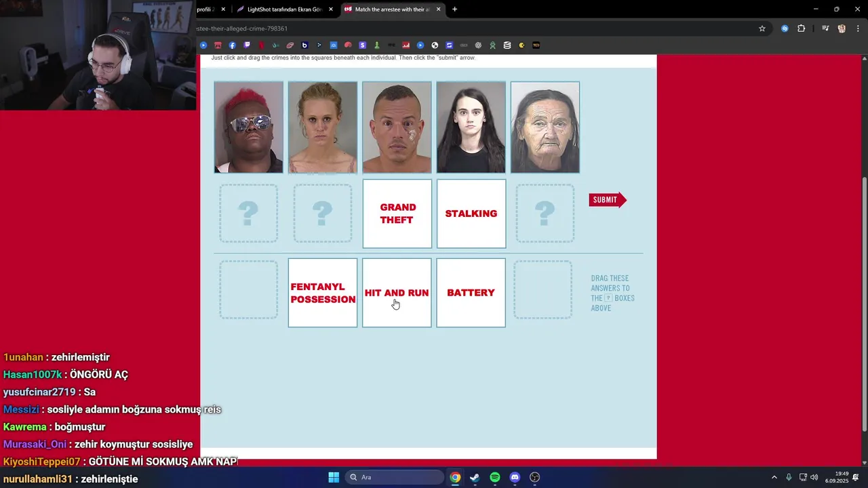Click mugshot of blonde woman

[x=323, y=127]
